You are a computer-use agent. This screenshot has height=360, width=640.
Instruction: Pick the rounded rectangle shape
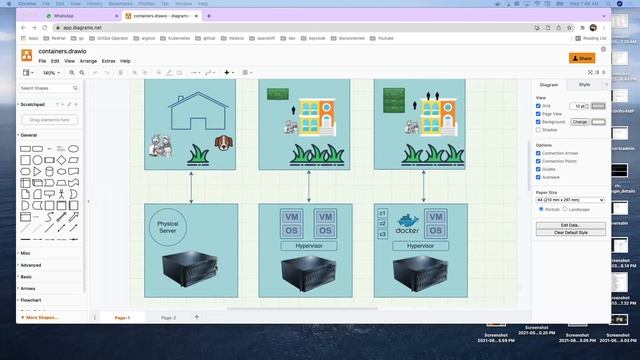(37, 149)
